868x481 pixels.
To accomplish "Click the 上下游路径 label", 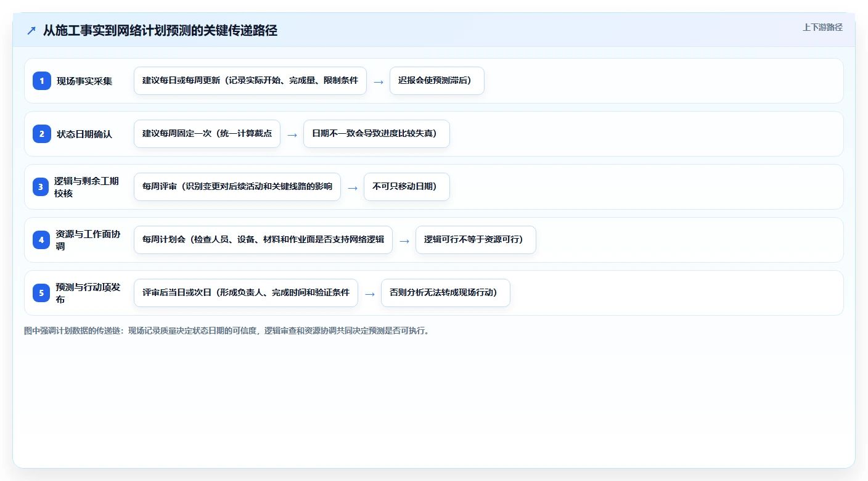I will pos(822,27).
